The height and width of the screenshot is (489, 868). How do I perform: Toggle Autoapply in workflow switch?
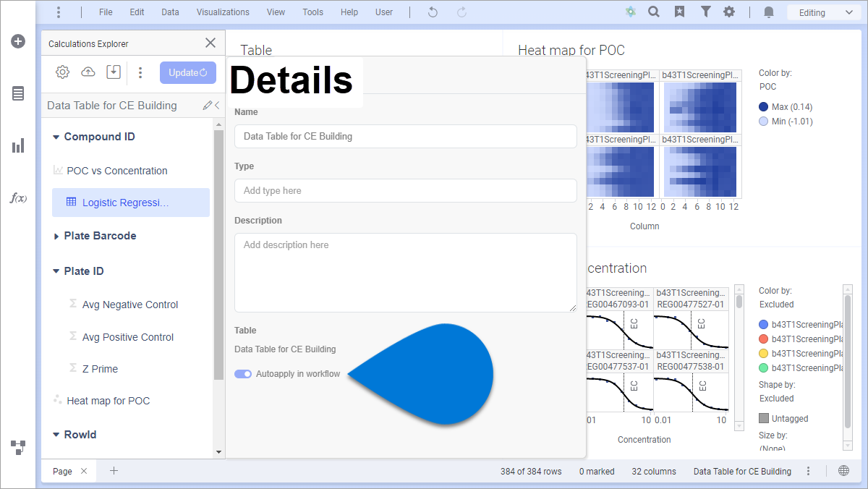pyautogui.click(x=243, y=374)
